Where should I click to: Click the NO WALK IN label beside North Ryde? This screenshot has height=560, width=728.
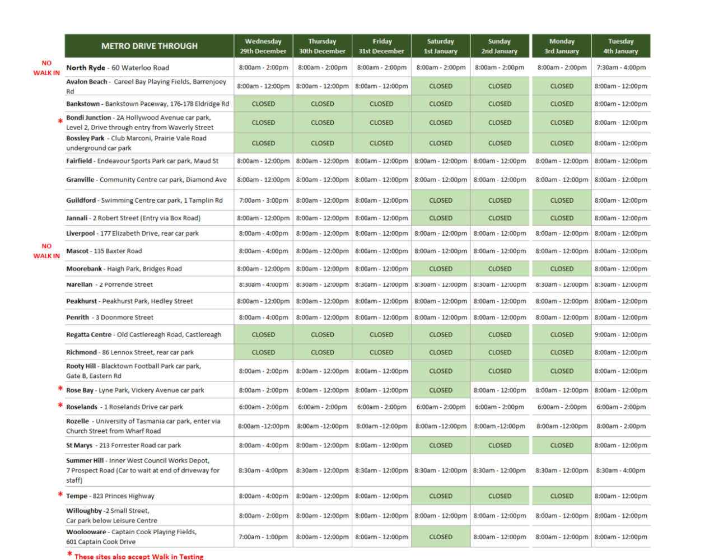click(x=46, y=68)
